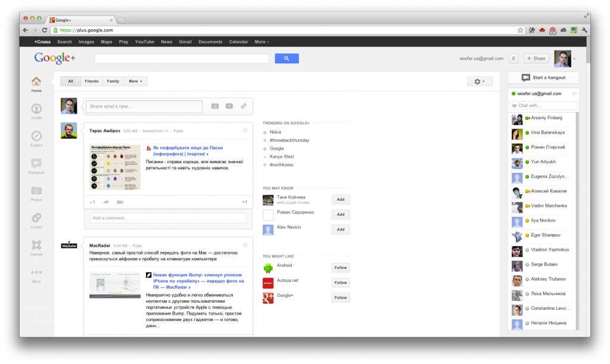The image size is (610, 364).
Task: Open the Новая функция Bump article link
Action: [x=198, y=281]
